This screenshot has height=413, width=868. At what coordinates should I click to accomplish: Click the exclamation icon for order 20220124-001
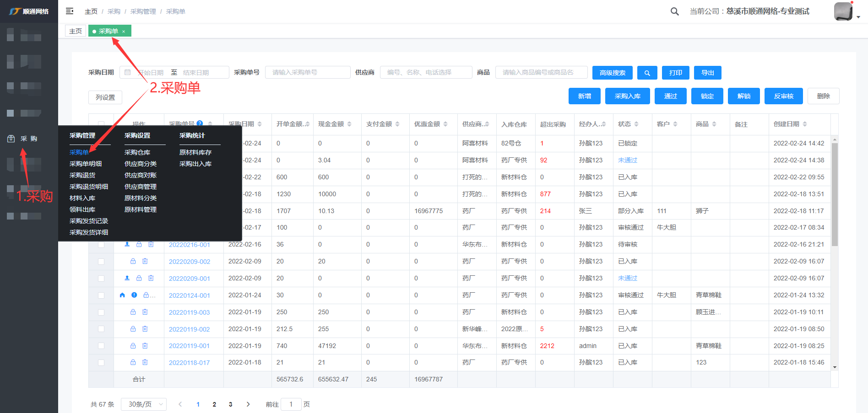tap(134, 295)
